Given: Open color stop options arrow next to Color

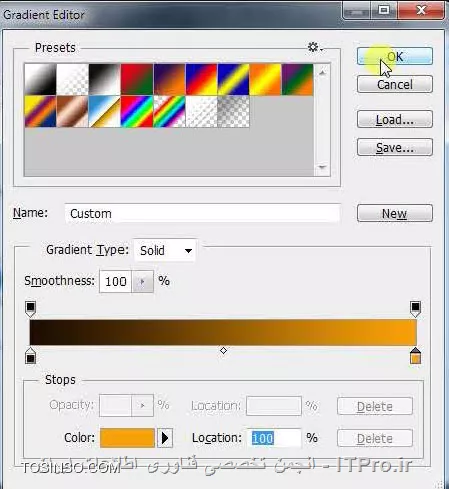Looking at the screenshot, I should (165, 438).
